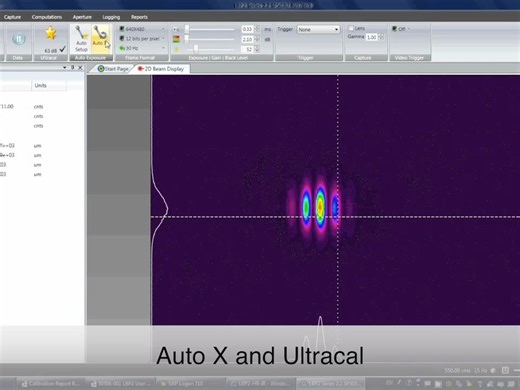This screenshot has height=390, width=520.
Task: Click the Units column header
Action: click(49, 85)
